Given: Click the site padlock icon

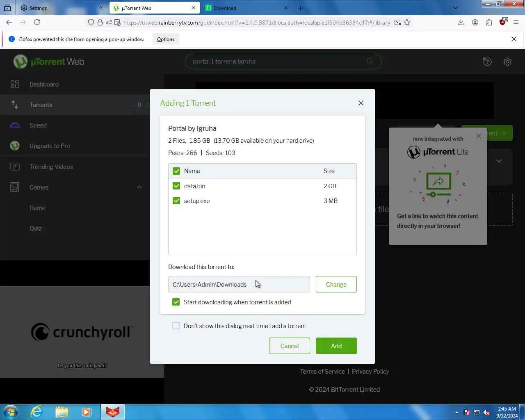Looking at the screenshot, I should [100, 22].
